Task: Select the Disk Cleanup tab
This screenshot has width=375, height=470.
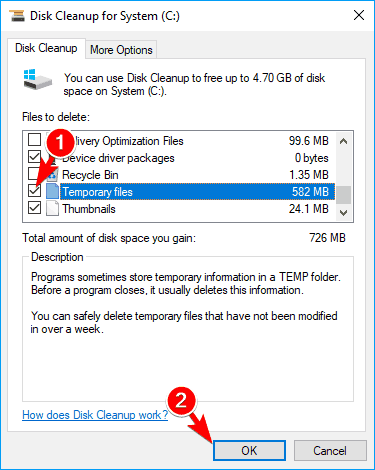Action: point(46,48)
